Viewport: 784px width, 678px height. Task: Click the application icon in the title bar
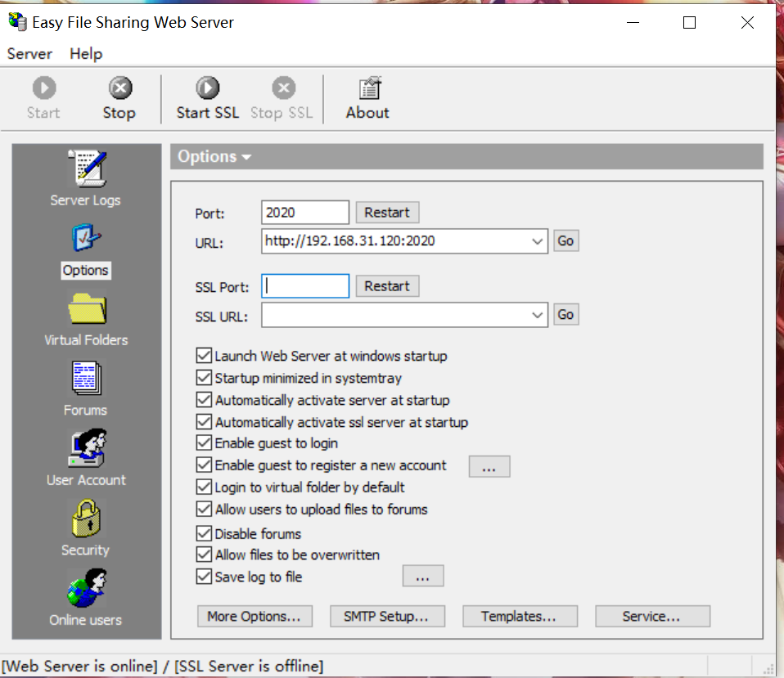pos(17,22)
